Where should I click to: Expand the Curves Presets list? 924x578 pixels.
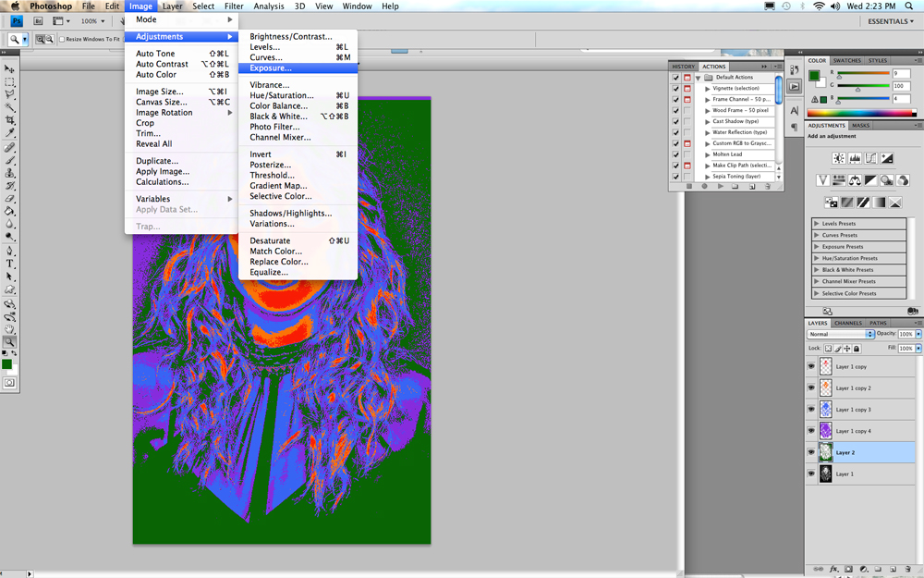tap(816, 235)
